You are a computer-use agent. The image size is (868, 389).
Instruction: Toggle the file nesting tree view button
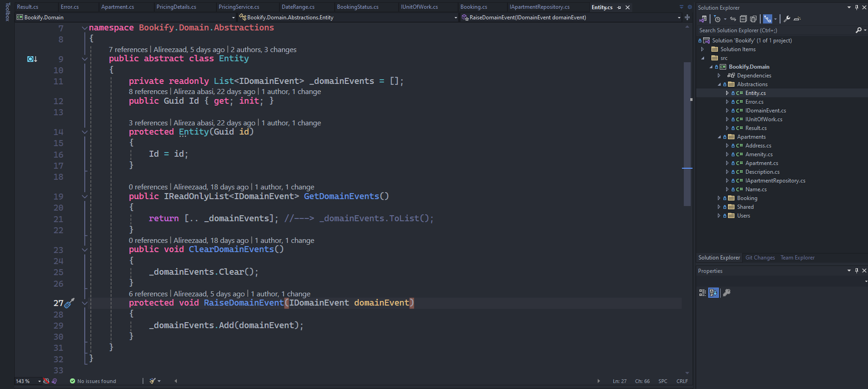point(767,19)
